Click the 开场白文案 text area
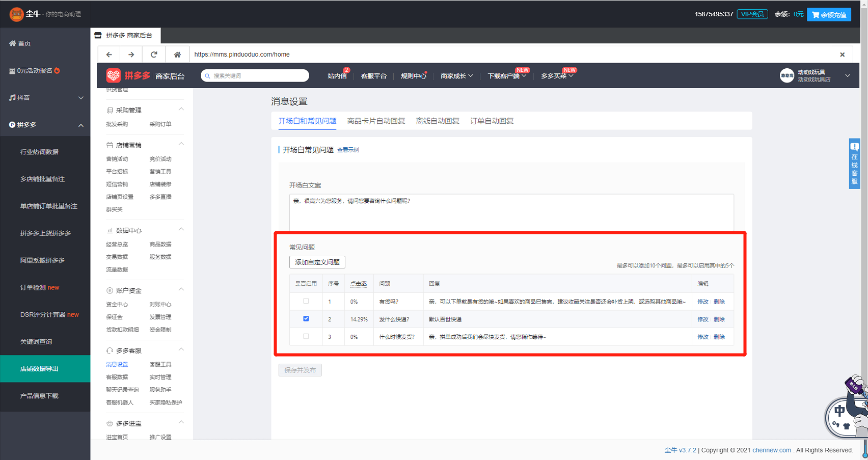This screenshot has height=460, width=868. pos(511,212)
